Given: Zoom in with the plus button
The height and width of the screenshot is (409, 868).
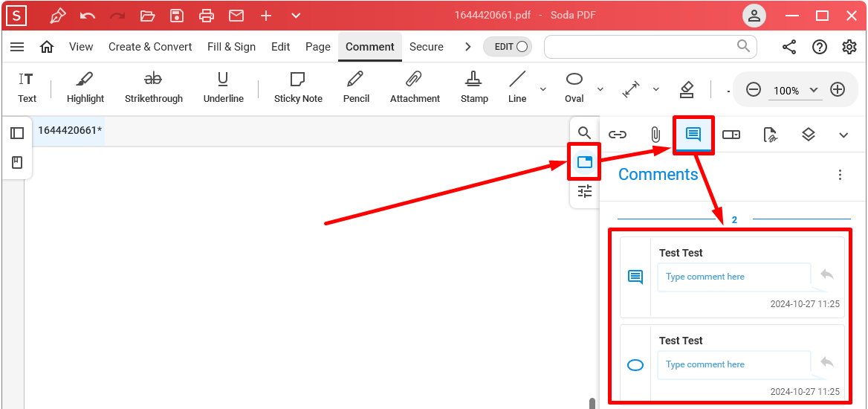Looking at the screenshot, I should pos(838,89).
